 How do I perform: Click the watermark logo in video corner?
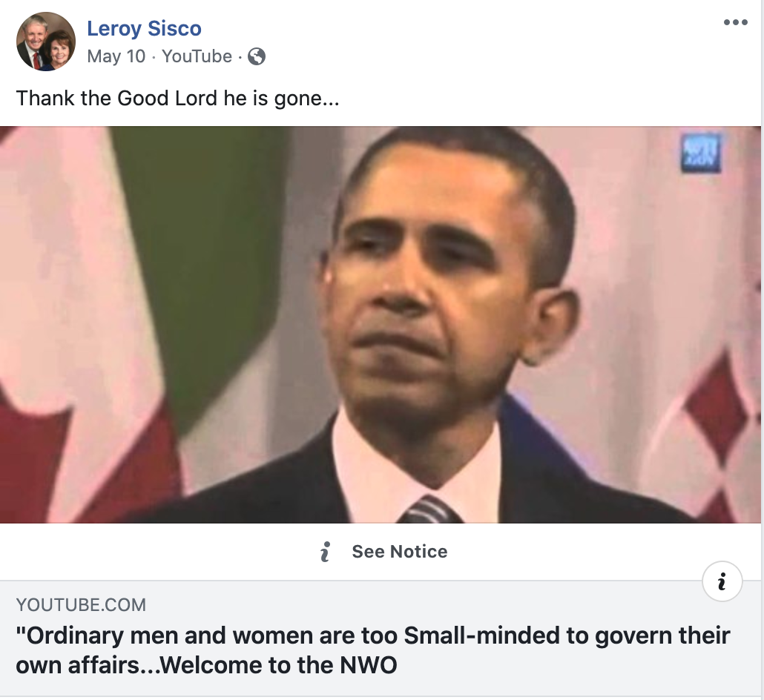(700, 153)
